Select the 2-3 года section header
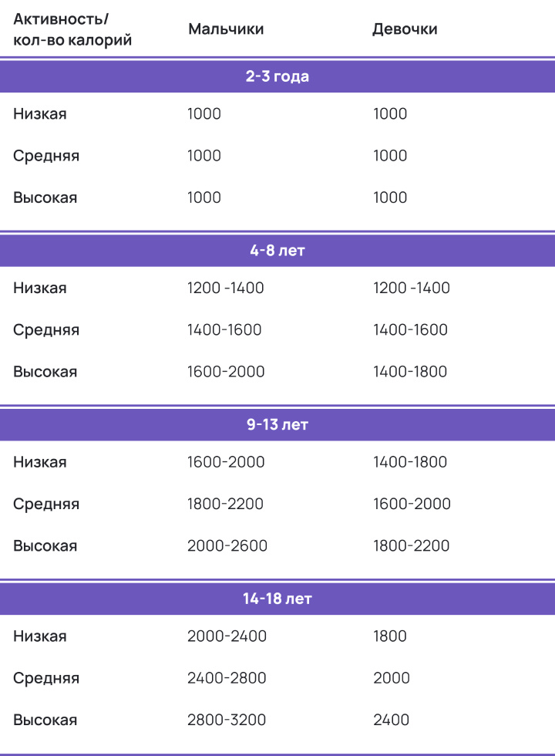This screenshot has width=555, height=756. [x=277, y=76]
